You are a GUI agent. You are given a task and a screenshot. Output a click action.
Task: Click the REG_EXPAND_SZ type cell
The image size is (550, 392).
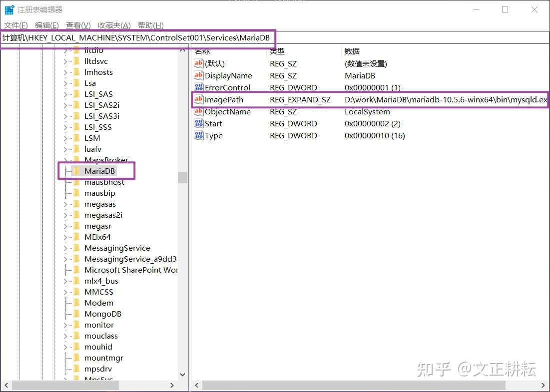coord(300,99)
